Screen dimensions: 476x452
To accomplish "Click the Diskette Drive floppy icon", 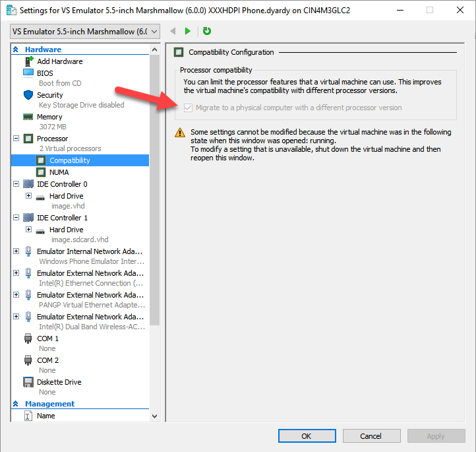I will (28, 382).
